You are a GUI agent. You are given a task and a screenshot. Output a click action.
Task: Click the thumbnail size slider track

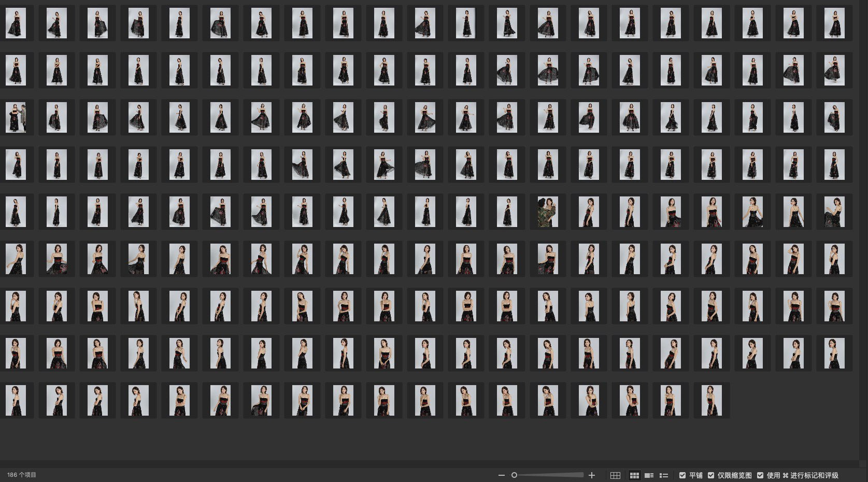pos(554,475)
